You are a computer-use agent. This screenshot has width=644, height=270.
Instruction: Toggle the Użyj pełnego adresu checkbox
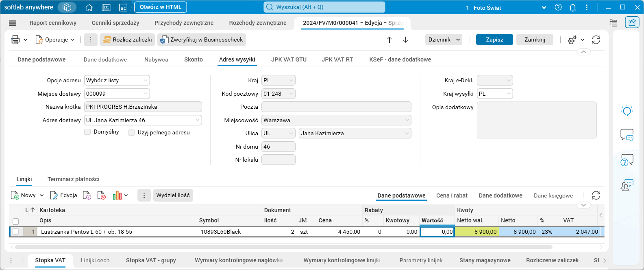(x=131, y=132)
